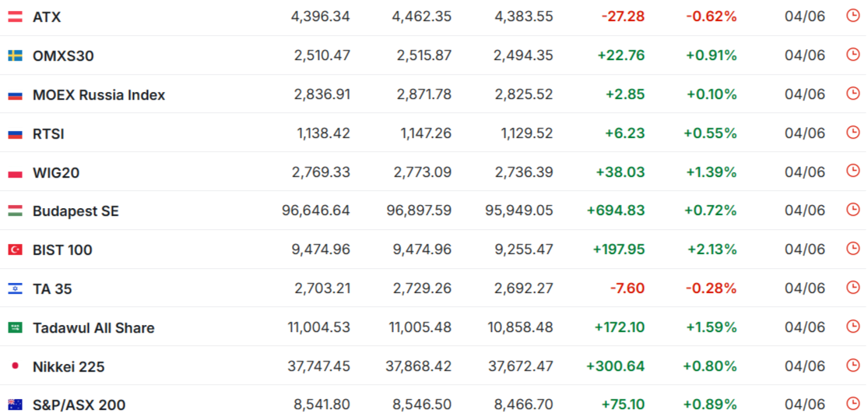The image size is (868, 420).
Task: Select the Nikkei 225 last price 37,747.45
Action: coord(319,366)
